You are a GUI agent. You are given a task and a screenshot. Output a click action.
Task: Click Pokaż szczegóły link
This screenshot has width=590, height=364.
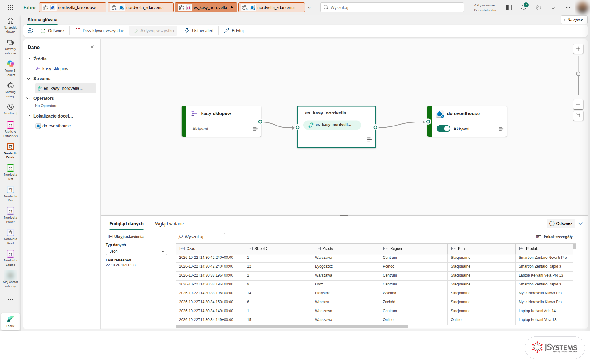[x=555, y=237]
